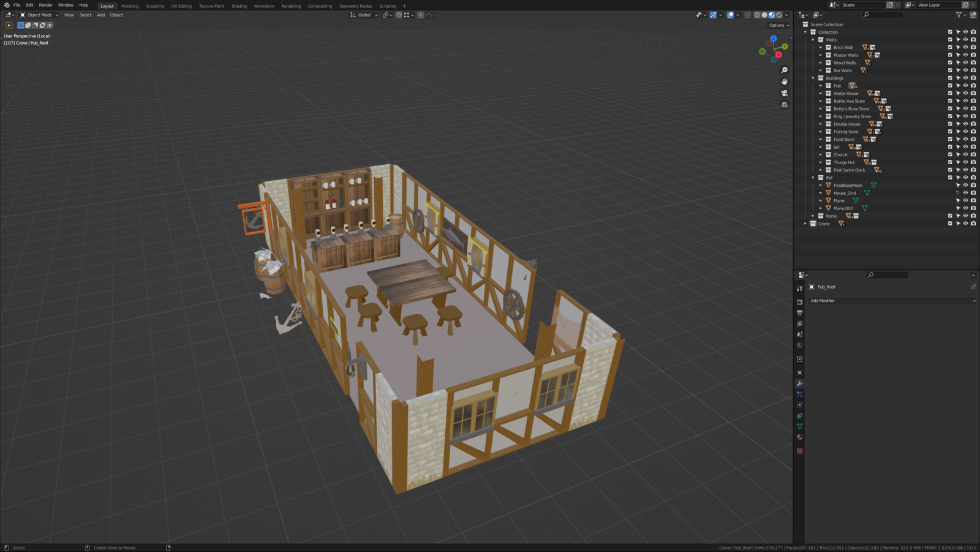Toggle the camera view gizmo icon

click(x=784, y=93)
